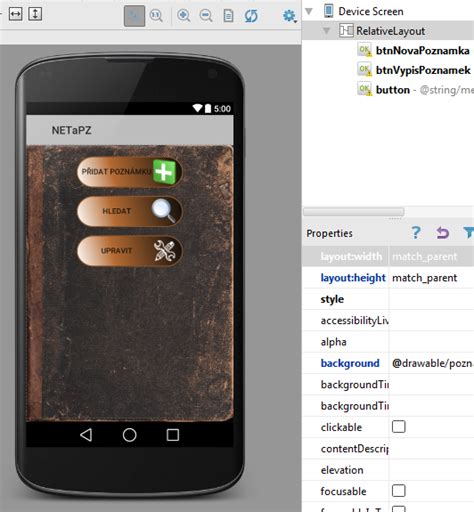Click the 5:00 clock in status bar
The image size is (474, 512).
(222, 109)
